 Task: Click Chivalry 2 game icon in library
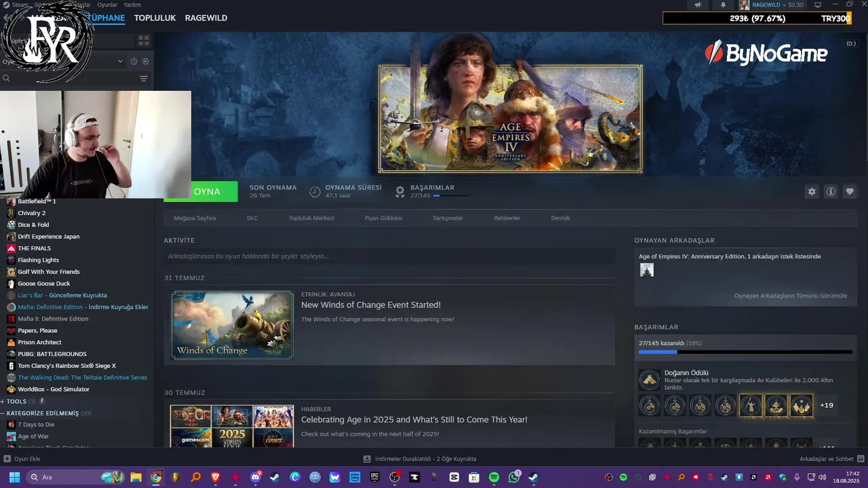[x=11, y=213]
